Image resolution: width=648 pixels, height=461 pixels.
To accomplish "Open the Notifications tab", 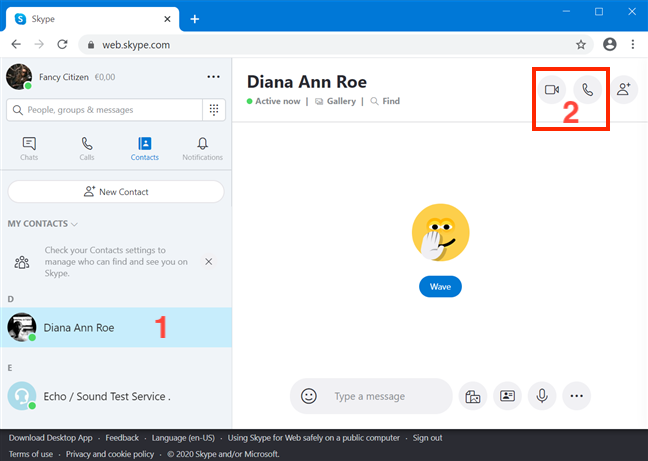I will point(202,149).
